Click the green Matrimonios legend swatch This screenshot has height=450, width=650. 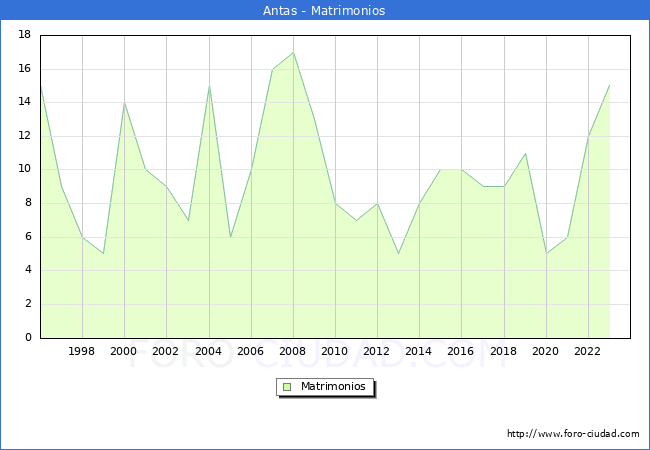point(287,386)
